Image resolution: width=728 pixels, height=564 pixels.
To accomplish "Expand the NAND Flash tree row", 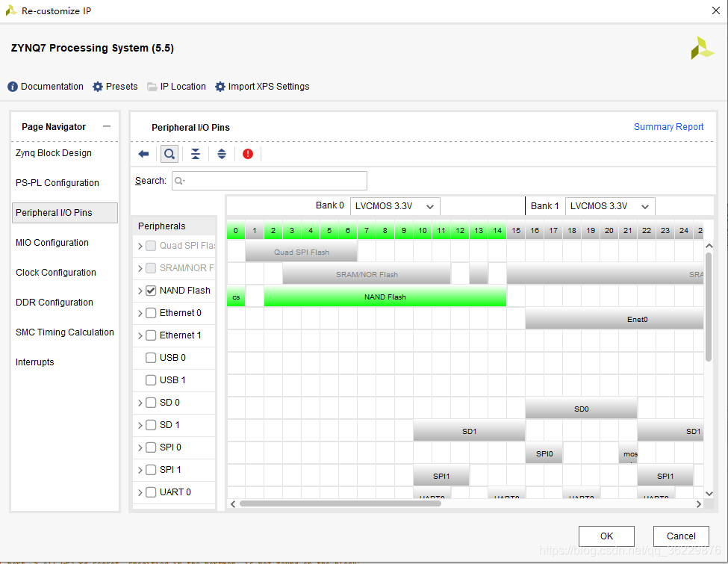I will pyautogui.click(x=140, y=291).
